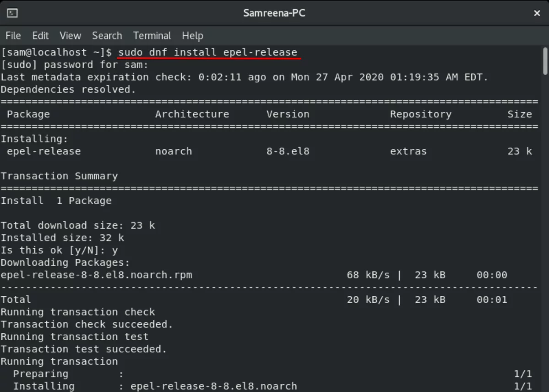Click the 'Samreena-PC' window title
549x392 pixels.
[x=274, y=13]
